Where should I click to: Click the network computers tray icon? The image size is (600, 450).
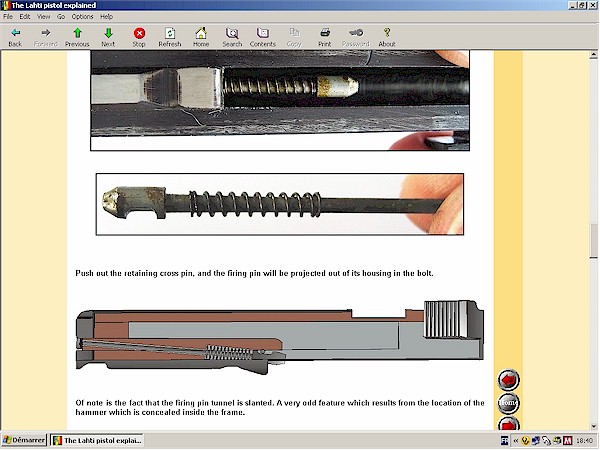pos(536,441)
